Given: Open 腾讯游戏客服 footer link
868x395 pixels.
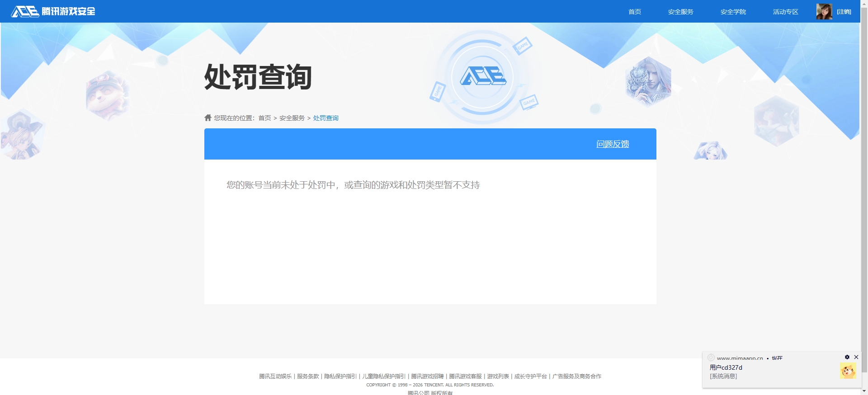Looking at the screenshot, I should pos(465,376).
